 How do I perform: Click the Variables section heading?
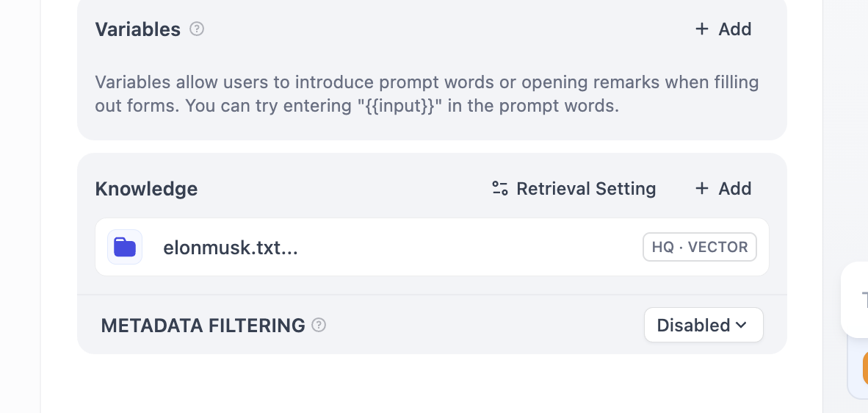[137, 29]
